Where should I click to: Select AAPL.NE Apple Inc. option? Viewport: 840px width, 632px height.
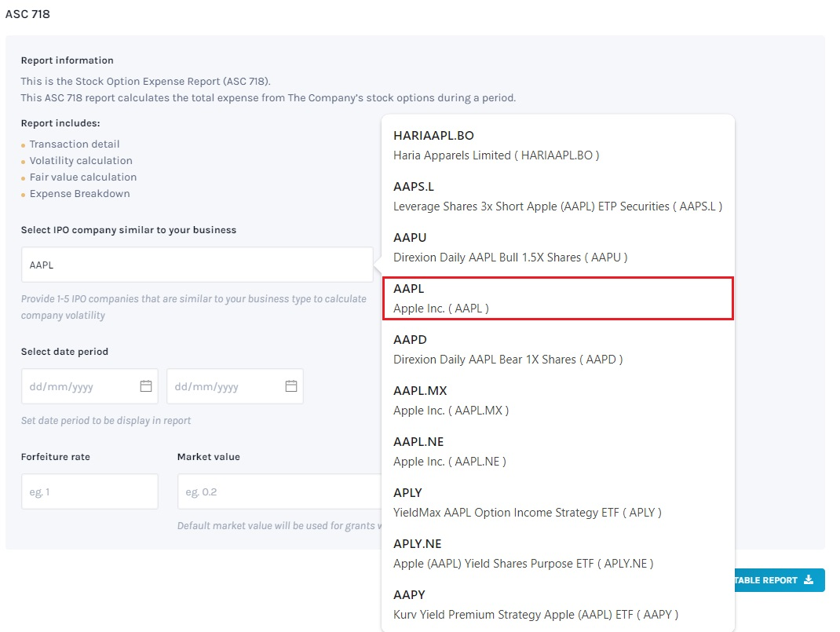(x=557, y=451)
